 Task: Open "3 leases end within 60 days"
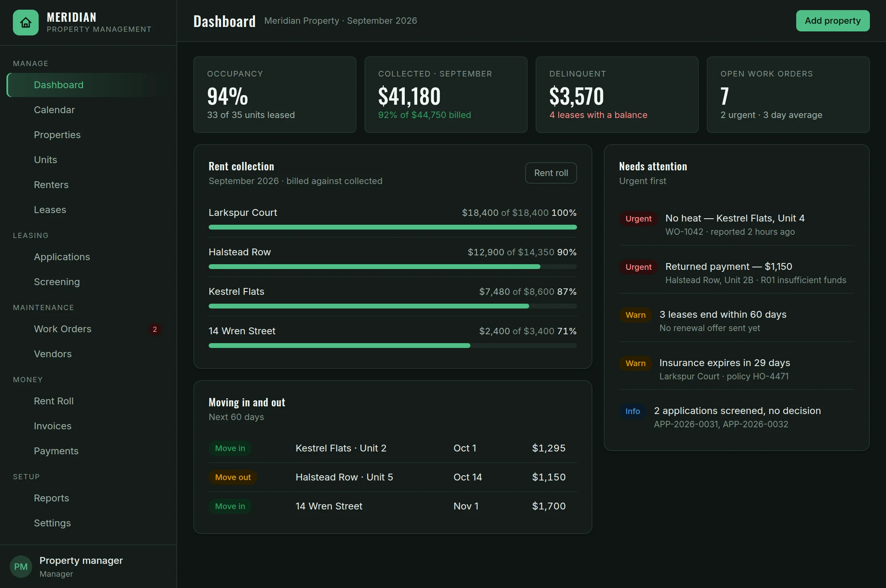[x=736, y=321]
